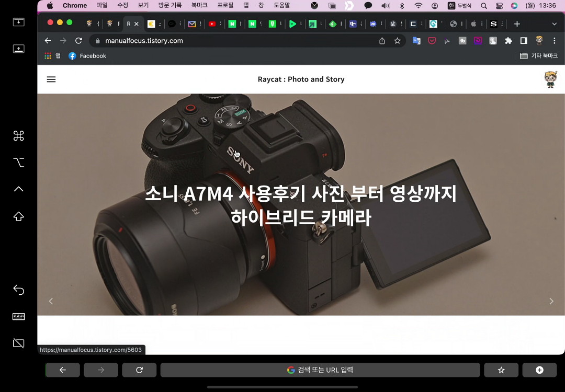Tap the Touch Bar forward arrow button
Screen dimensions: 565x392
click(101, 370)
